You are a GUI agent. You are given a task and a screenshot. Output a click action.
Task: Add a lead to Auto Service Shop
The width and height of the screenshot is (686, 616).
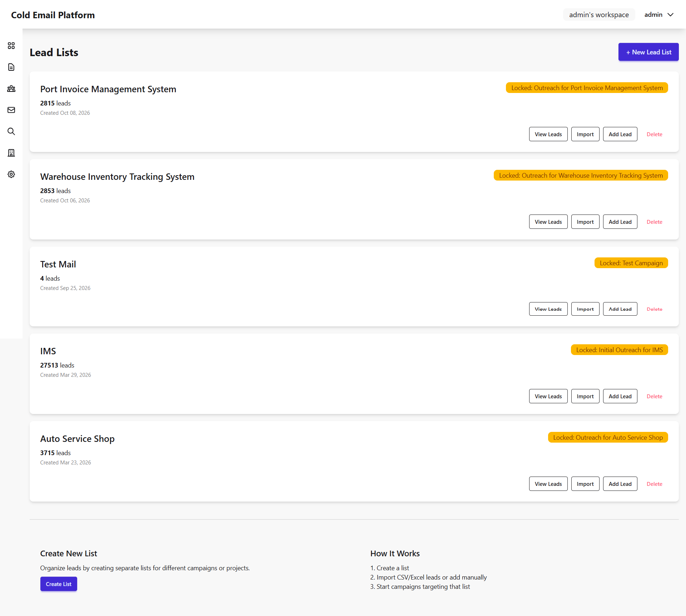point(620,484)
